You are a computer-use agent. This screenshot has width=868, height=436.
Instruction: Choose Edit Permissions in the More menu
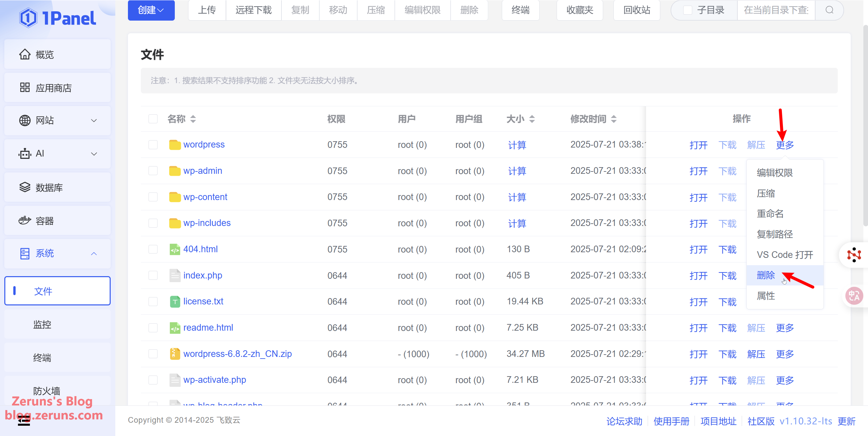(x=785, y=173)
